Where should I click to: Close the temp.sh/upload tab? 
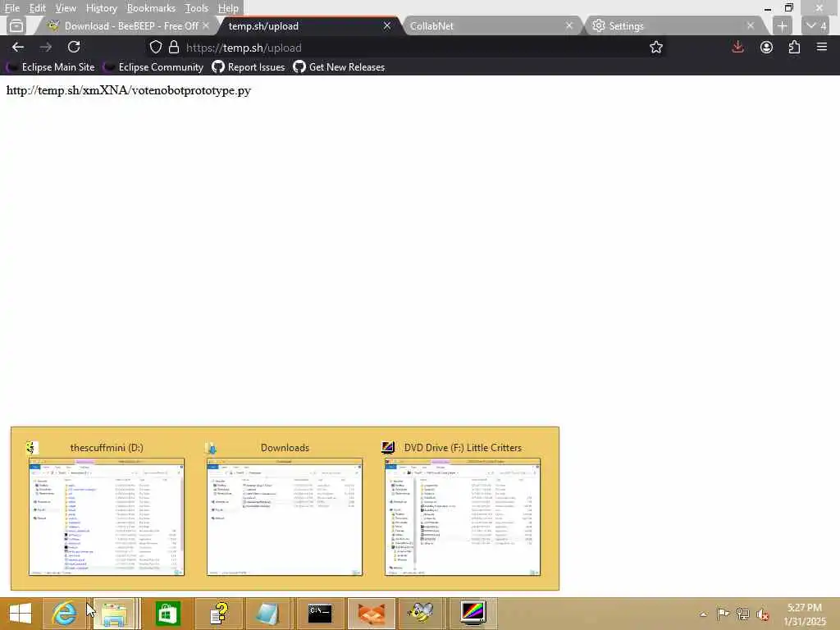tap(387, 25)
